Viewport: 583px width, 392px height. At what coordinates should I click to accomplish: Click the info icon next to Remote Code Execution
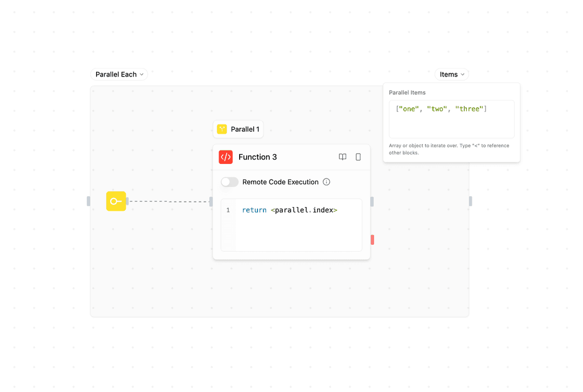[x=326, y=182]
